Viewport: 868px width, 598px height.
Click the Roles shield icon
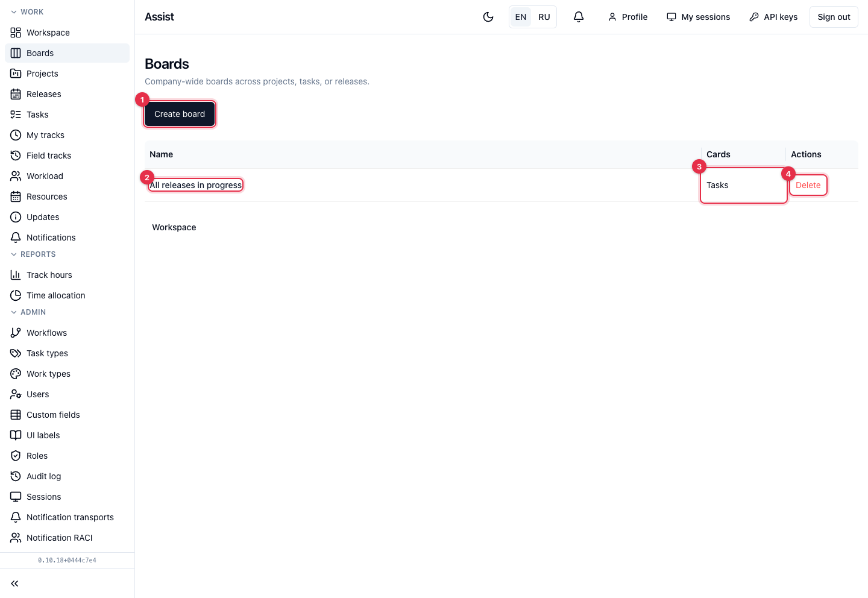click(x=16, y=456)
